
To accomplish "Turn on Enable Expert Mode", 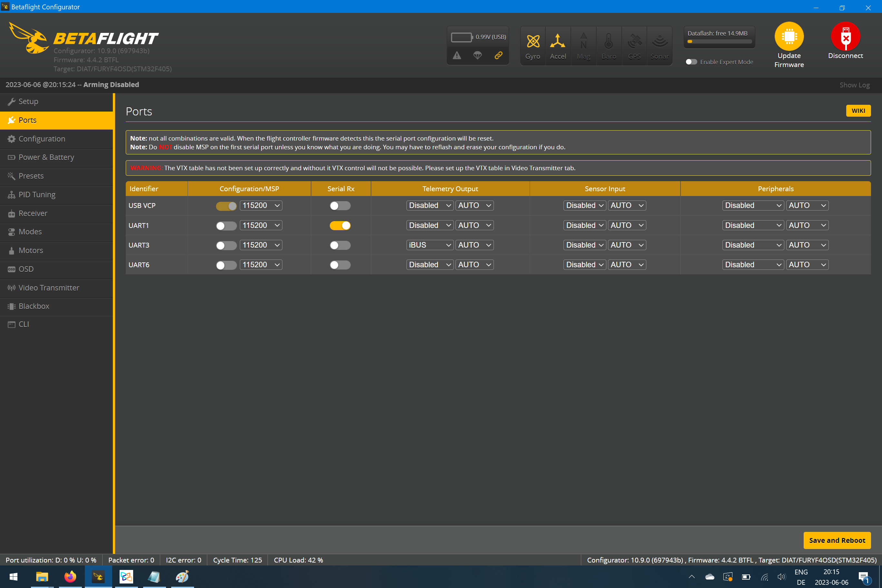I will (691, 62).
